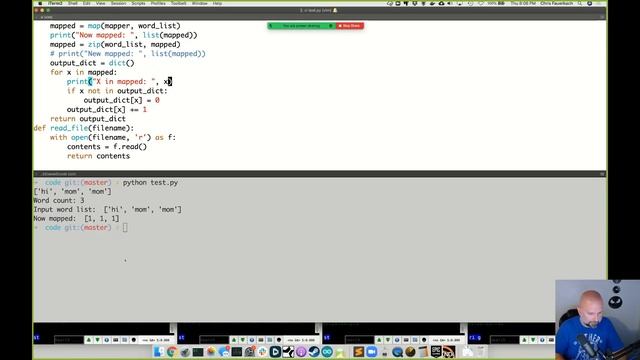Open the Podcasts app in the dock
This screenshot has height=360, width=640.
click(301, 351)
